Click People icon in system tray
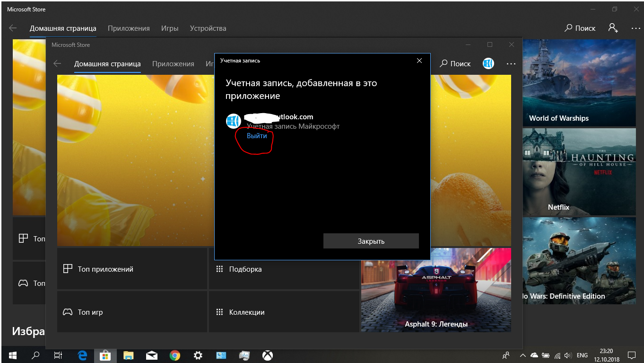644x363 pixels. [506, 355]
